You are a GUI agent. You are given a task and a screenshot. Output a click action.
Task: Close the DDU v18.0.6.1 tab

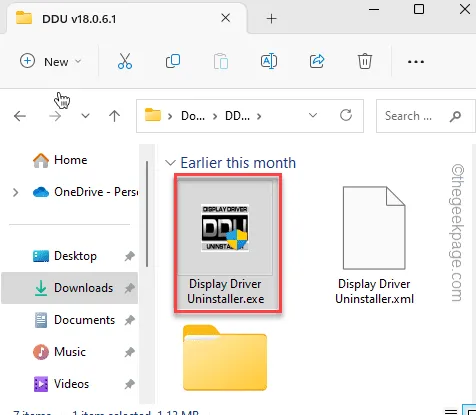(226, 18)
